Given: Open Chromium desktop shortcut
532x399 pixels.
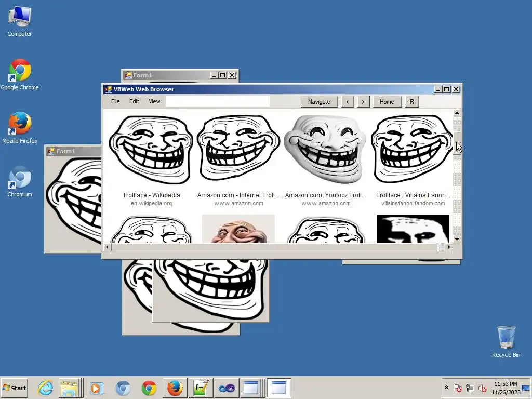Looking at the screenshot, I should 20,181.
